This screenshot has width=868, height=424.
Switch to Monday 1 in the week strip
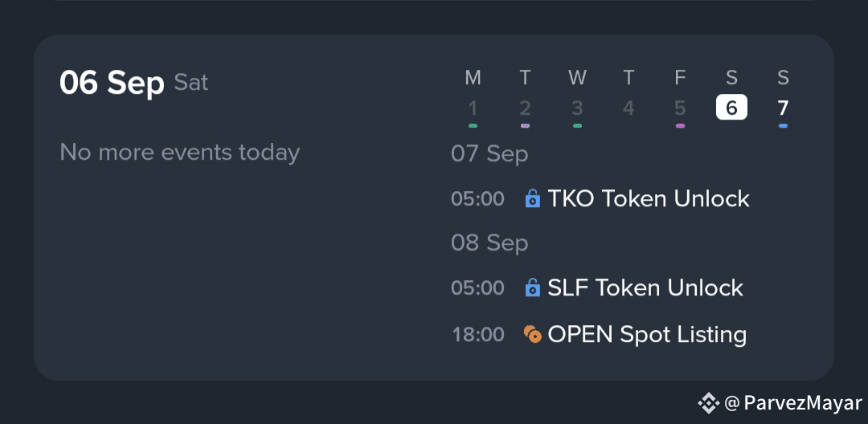coord(473,108)
